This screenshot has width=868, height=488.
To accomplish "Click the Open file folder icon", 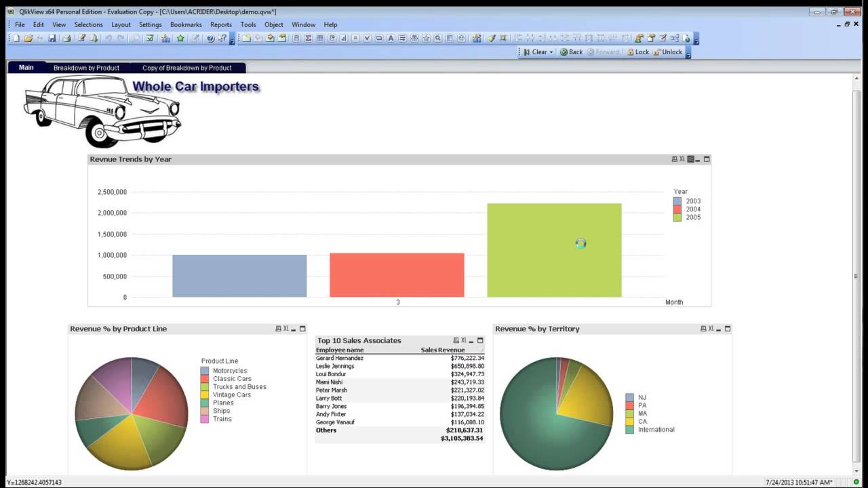I will coord(28,38).
